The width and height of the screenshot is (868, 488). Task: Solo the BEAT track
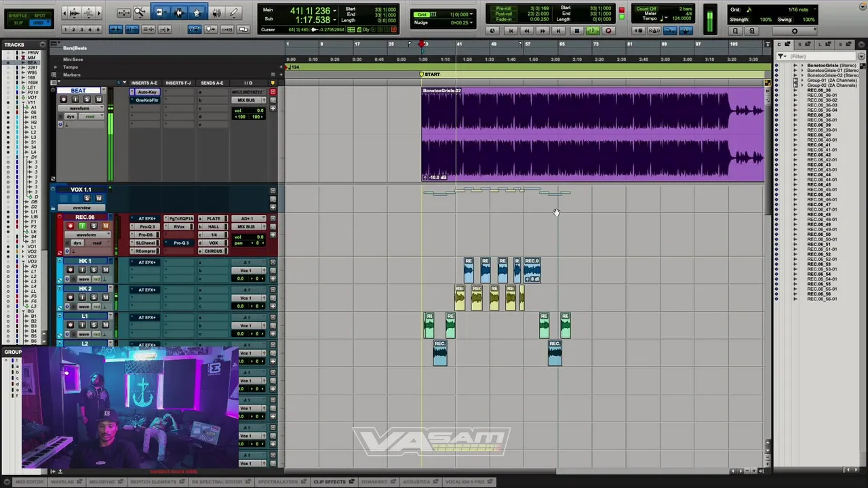pos(87,100)
